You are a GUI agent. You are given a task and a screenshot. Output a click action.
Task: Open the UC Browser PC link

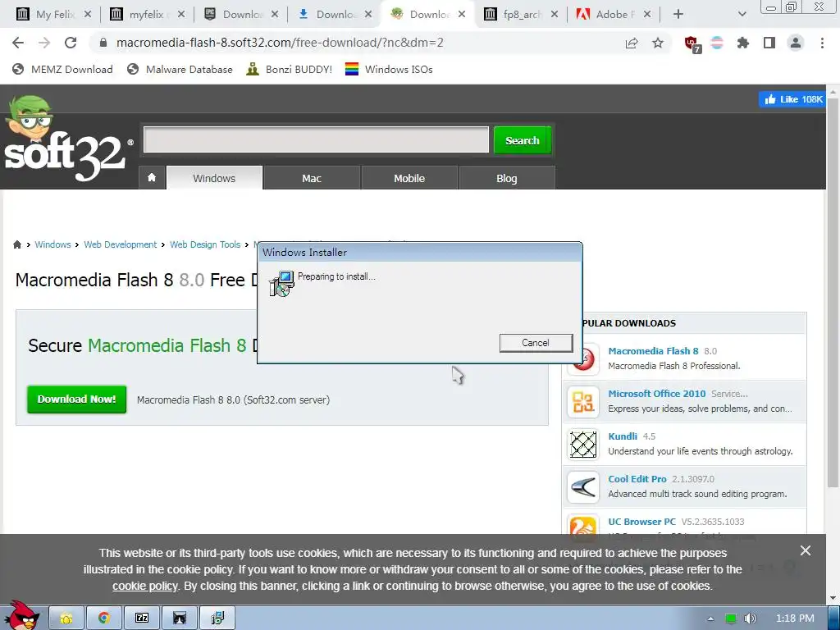(641, 522)
